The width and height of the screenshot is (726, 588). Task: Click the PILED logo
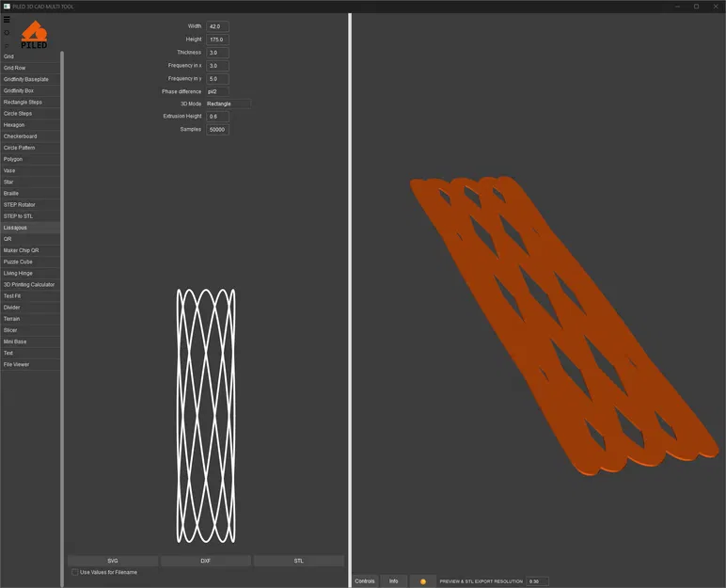pyautogui.click(x=34, y=35)
